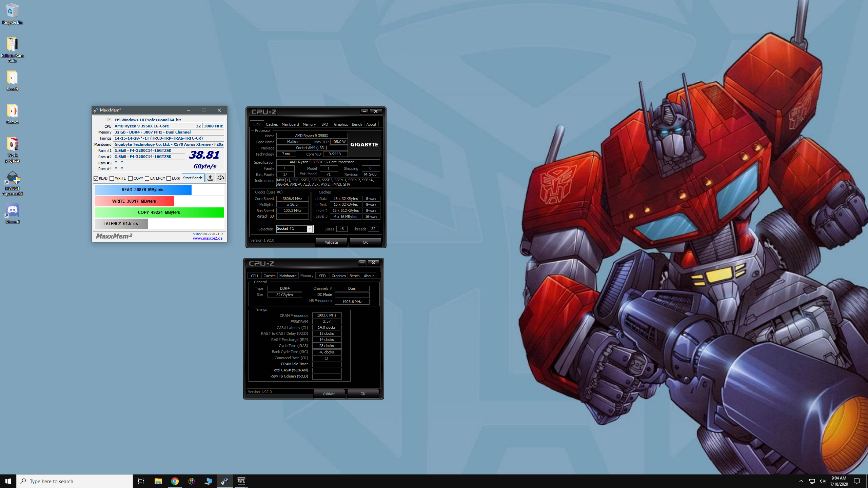Click Validate in top CPU-Z window

331,242
